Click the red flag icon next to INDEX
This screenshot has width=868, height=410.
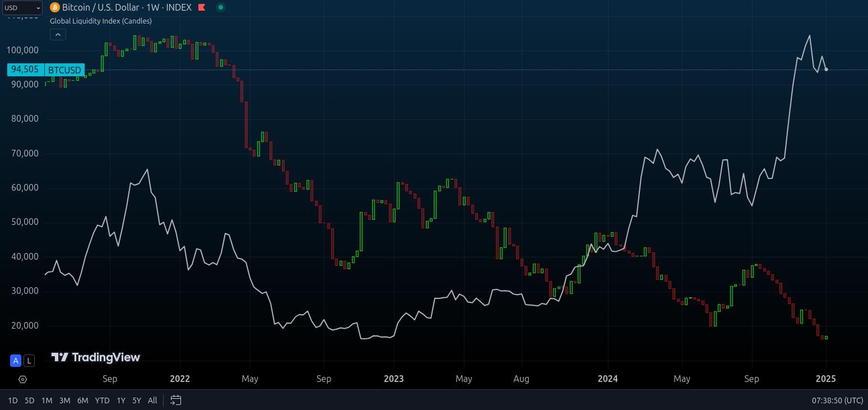pos(202,7)
